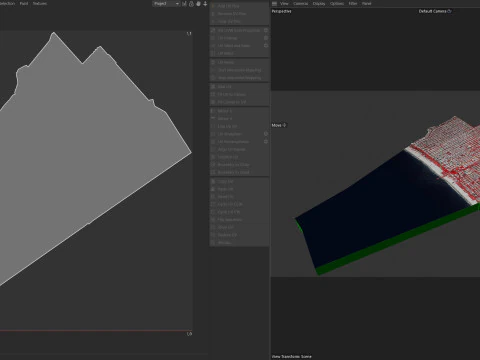The image size is (480, 360).
Task: Click the Cycle UV CW icon
Action: tap(213, 212)
